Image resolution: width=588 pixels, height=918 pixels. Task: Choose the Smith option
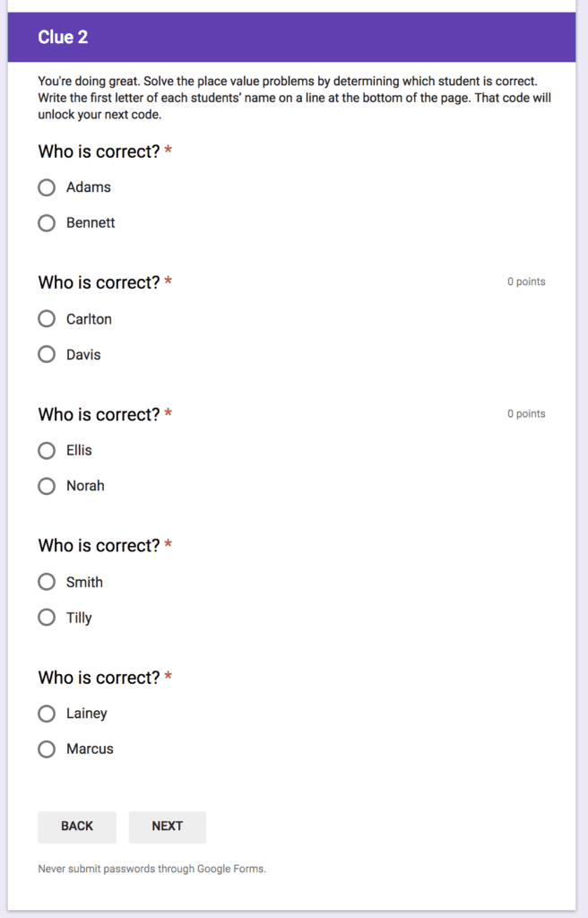pos(47,582)
